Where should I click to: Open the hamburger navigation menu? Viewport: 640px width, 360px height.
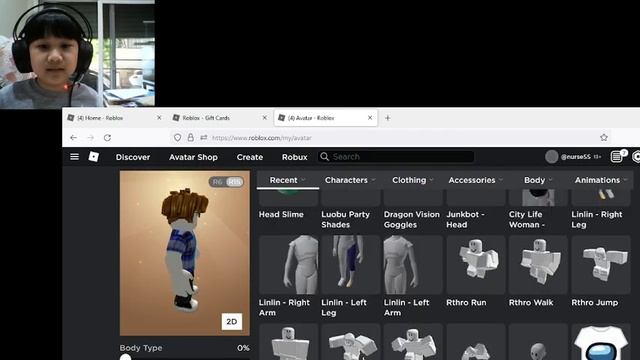pyautogui.click(x=74, y=157)
